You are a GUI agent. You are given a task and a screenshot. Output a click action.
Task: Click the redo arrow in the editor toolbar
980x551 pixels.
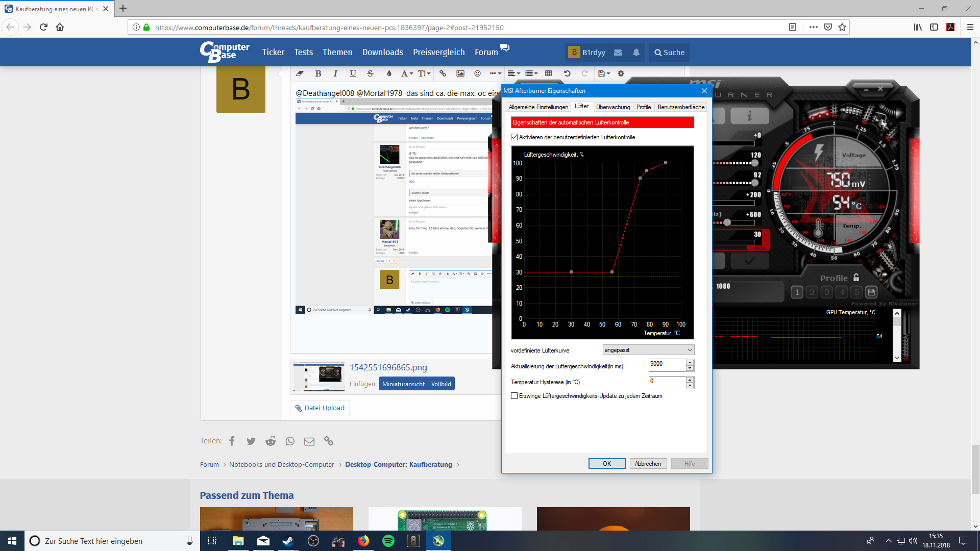pos(584,73)
